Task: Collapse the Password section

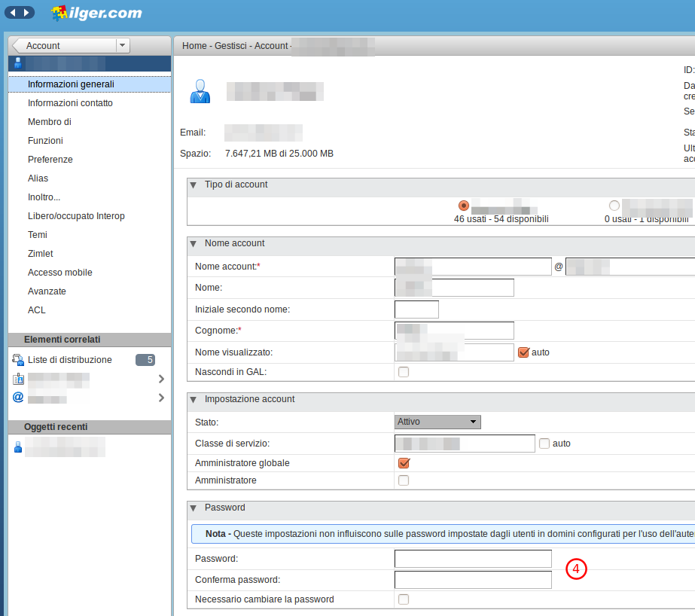Action: [x=194, y=508]
